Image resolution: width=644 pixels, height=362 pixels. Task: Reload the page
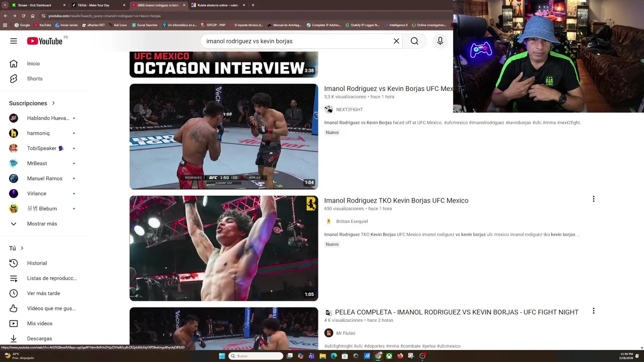pyautogui.click(x=23, y=16)
